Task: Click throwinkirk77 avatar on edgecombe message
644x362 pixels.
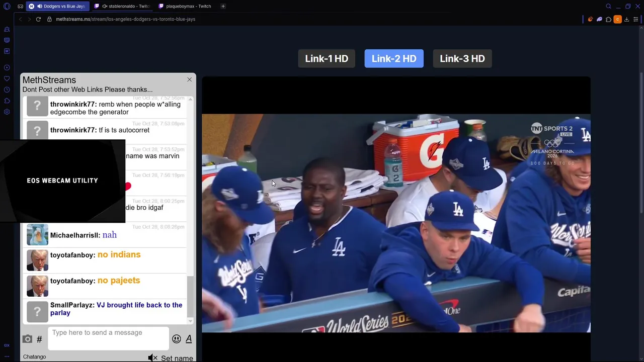Action: pyautogui.click(x=37, y=107)
